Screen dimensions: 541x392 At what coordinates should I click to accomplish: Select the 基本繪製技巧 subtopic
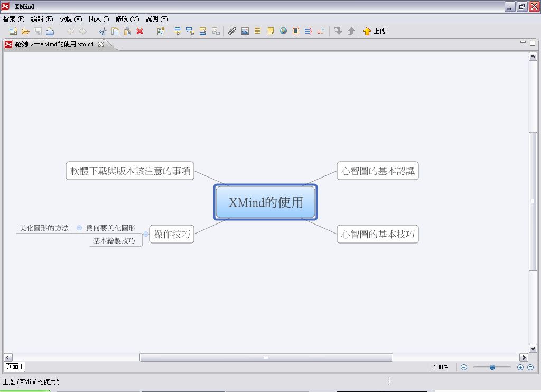tap(114, 240)
